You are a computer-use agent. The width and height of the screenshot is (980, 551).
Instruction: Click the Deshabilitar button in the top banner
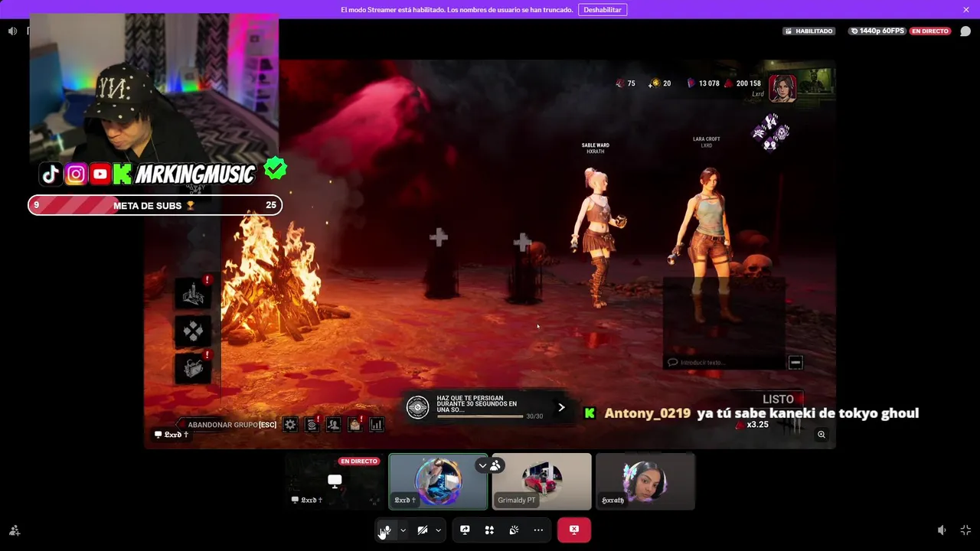pos(603,10)
